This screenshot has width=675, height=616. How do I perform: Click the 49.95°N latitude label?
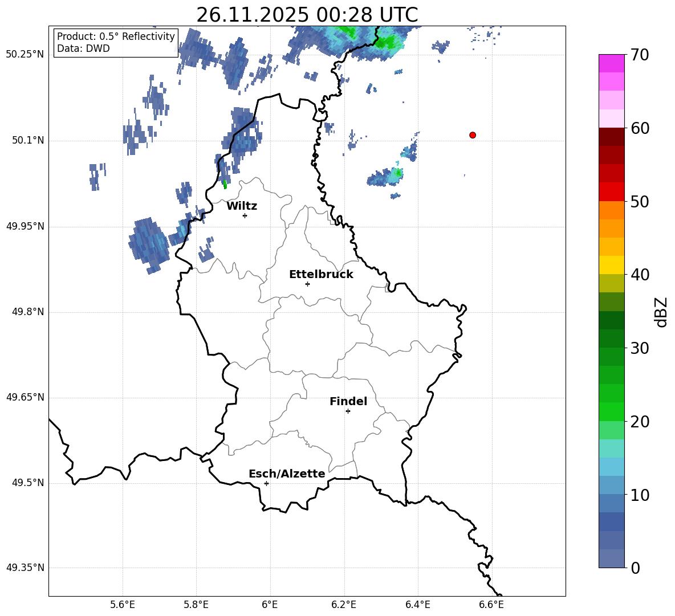[25, 226]
